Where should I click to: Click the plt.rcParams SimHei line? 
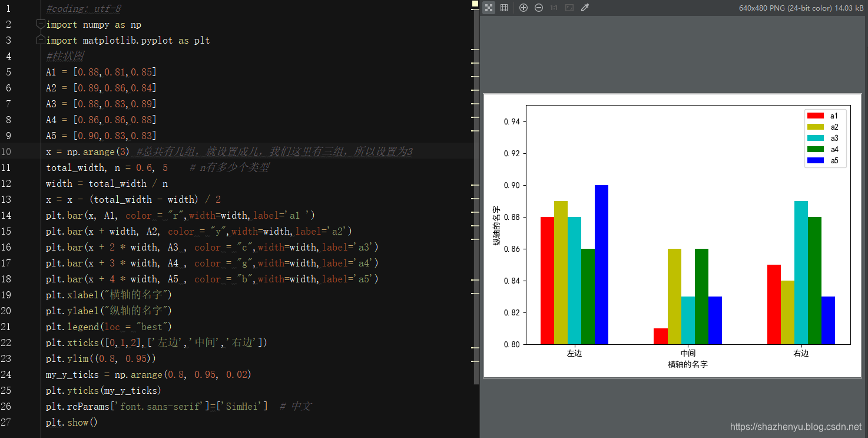click(x=157, y=406)
